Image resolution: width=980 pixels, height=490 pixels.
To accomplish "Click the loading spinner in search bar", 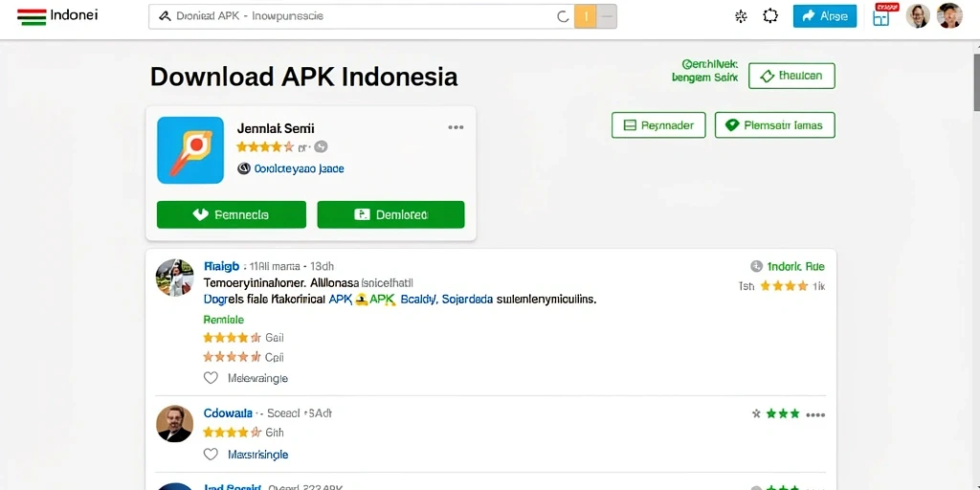I will click(x=563, y=17).
